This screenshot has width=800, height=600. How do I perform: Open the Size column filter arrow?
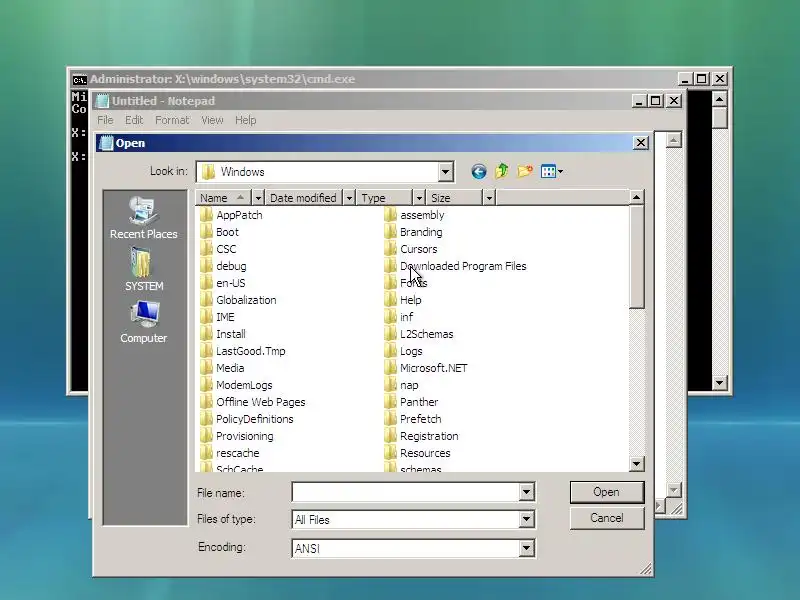tap(489, 197)
